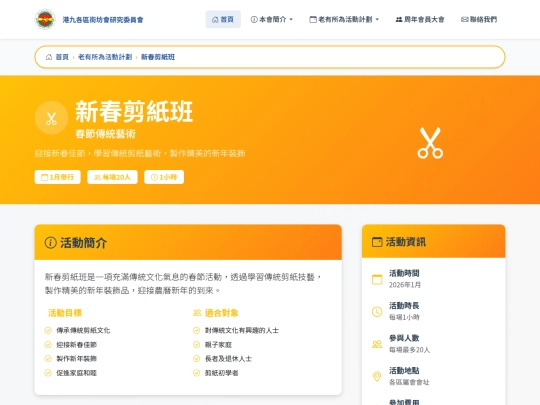Viewport: 540px width, 405px height.
Task: Click the association logo in the header
Action: point(45,19)
